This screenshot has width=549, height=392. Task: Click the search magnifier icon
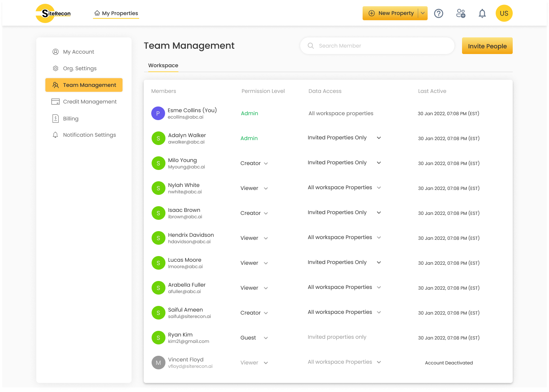[310, 46]
